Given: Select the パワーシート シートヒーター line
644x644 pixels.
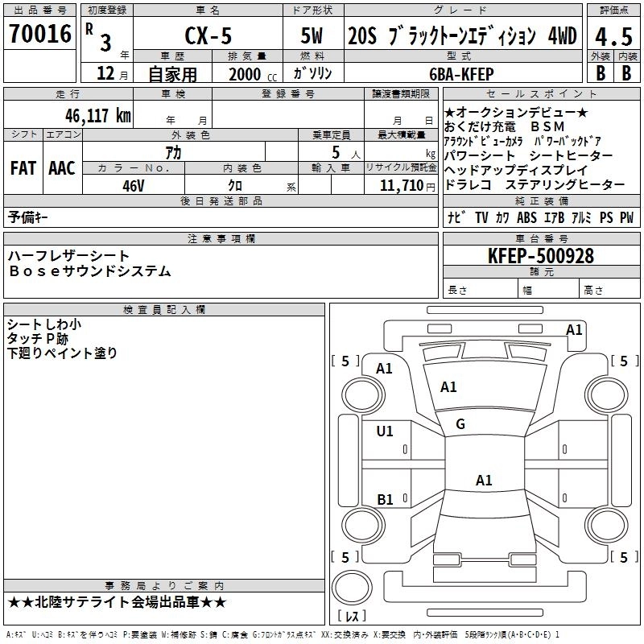Looking at the screenshot, I should coord(529,155).
